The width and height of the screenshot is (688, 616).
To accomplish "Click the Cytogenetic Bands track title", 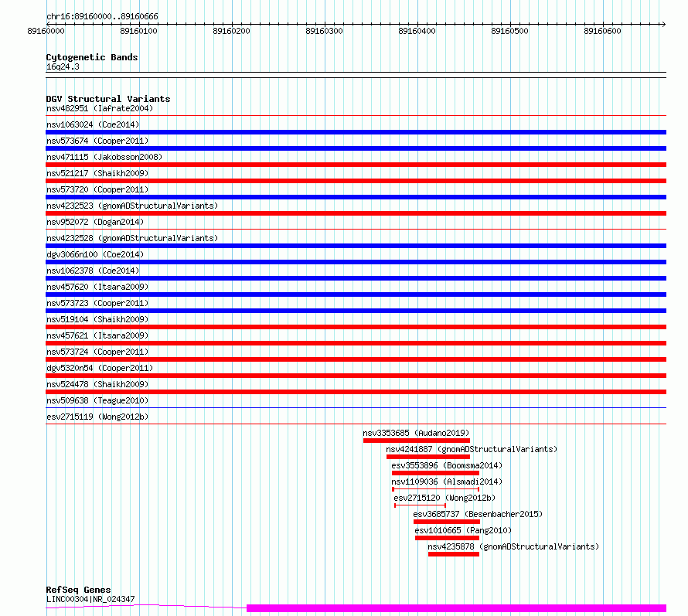I will (x=92, y=57).
